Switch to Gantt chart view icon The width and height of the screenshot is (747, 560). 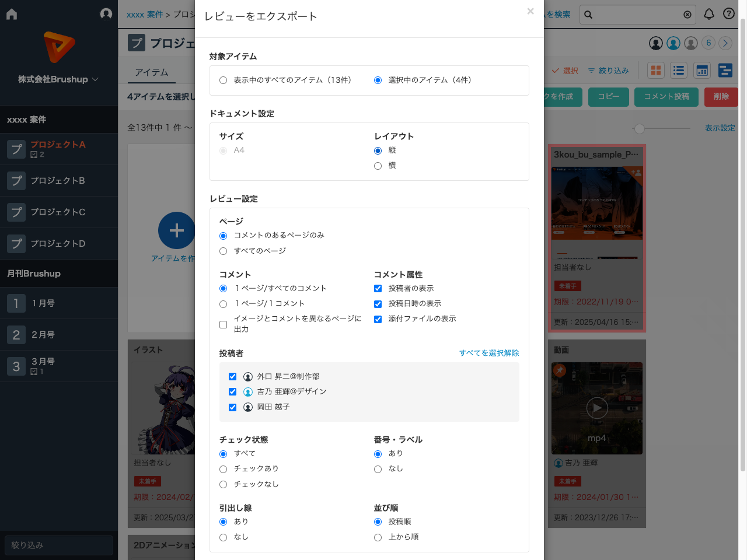coord(725,71)
